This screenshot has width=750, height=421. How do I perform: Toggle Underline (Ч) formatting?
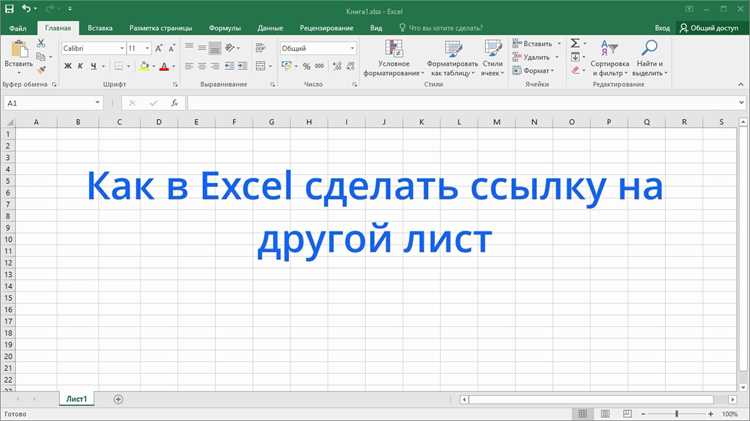93,66
